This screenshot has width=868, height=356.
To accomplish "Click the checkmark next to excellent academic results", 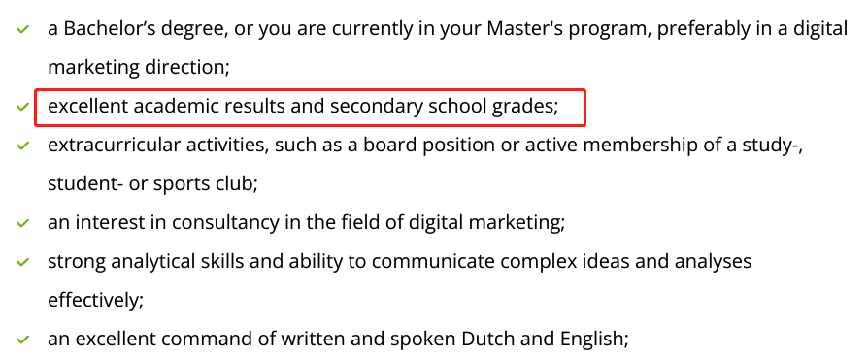I will 22,107.
